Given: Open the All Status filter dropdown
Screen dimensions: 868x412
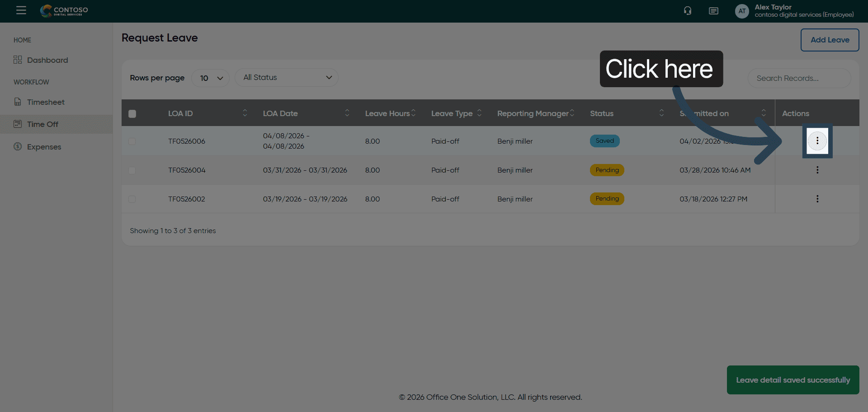Looking at the screenshot, I should [287, 78].
